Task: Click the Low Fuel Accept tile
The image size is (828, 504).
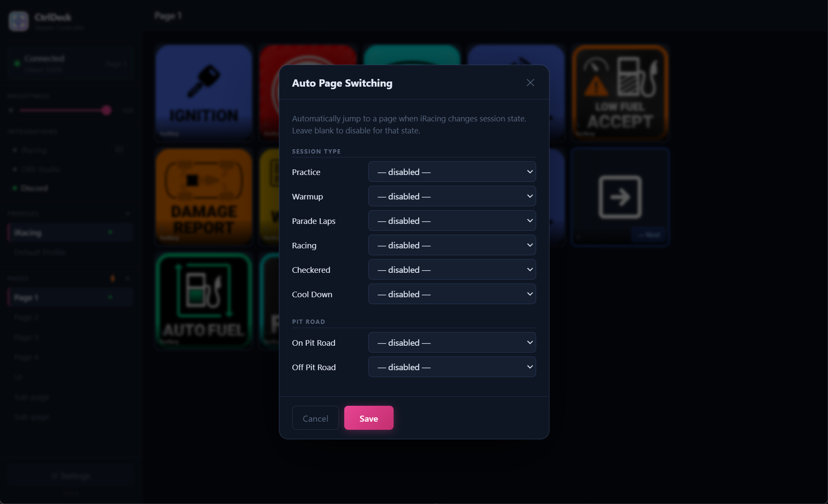Action: click(620, 92)
